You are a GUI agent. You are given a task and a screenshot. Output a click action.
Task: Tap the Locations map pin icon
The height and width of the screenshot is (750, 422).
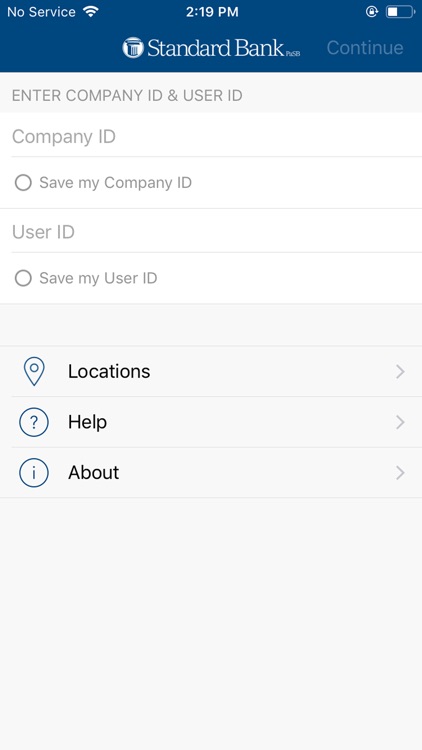(34, 371)
